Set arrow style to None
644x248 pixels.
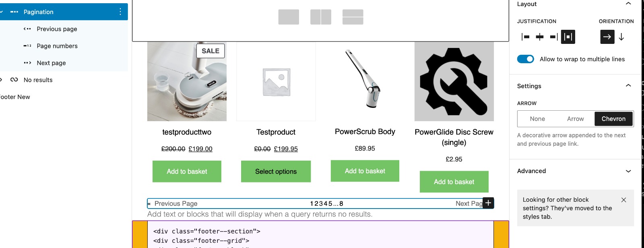(x=537, y=119)
